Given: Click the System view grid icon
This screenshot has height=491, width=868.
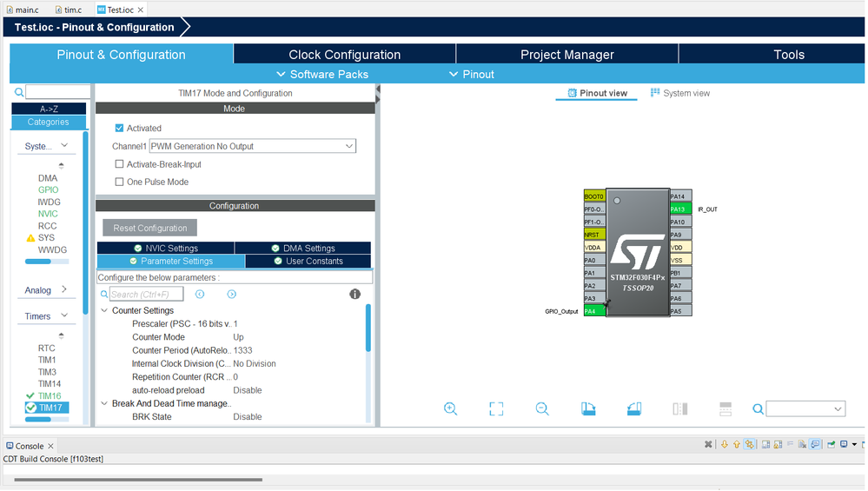Looking at the screenshot, I should (655, 92).
